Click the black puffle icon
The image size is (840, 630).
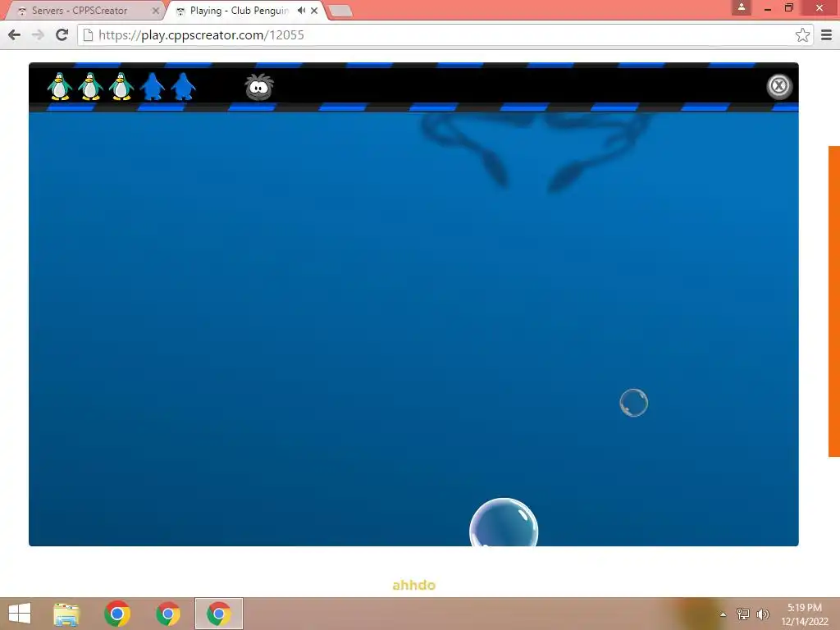[x=259, y=87]
